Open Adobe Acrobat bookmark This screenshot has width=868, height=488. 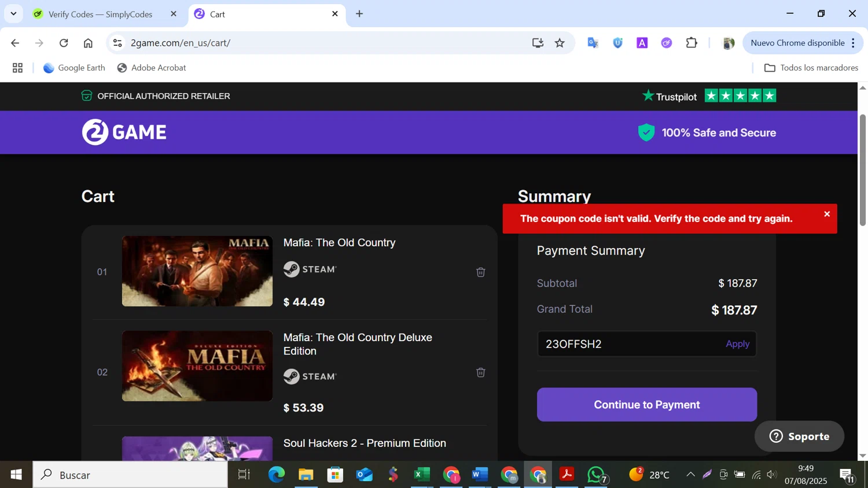coord(152,68)
